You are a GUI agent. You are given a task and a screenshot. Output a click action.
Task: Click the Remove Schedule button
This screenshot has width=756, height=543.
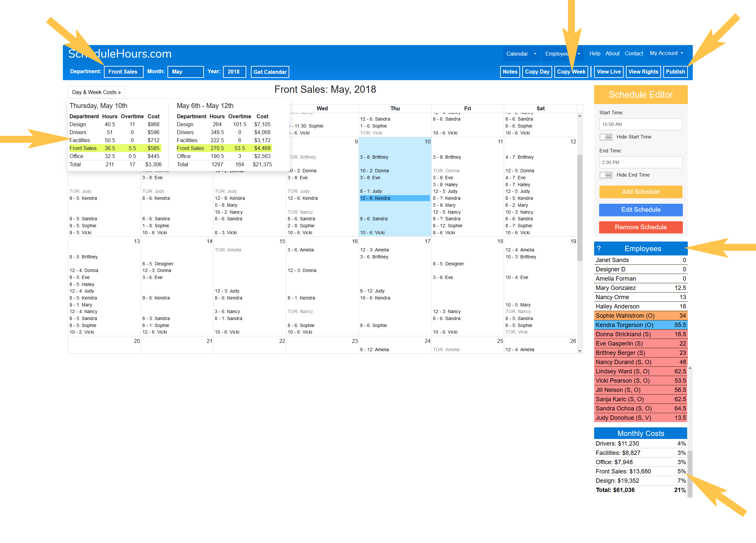[x=640, y=227]
